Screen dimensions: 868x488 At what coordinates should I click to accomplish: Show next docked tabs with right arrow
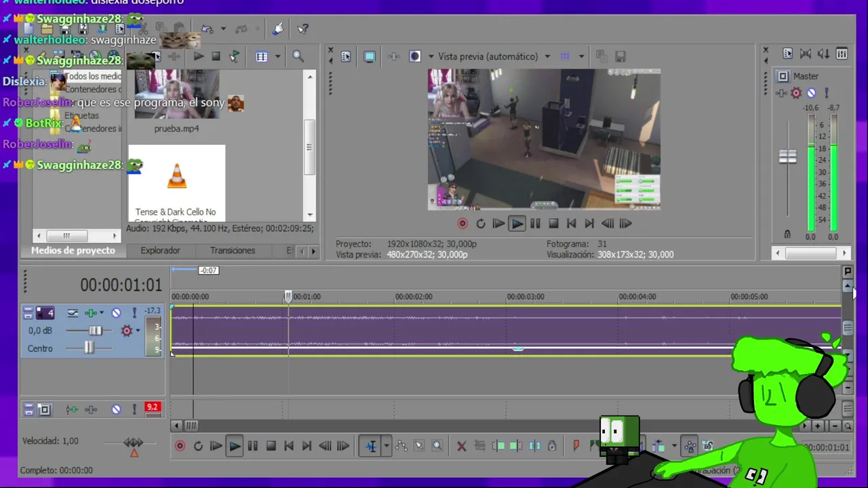pyautogui.click(x=313, y=251)
